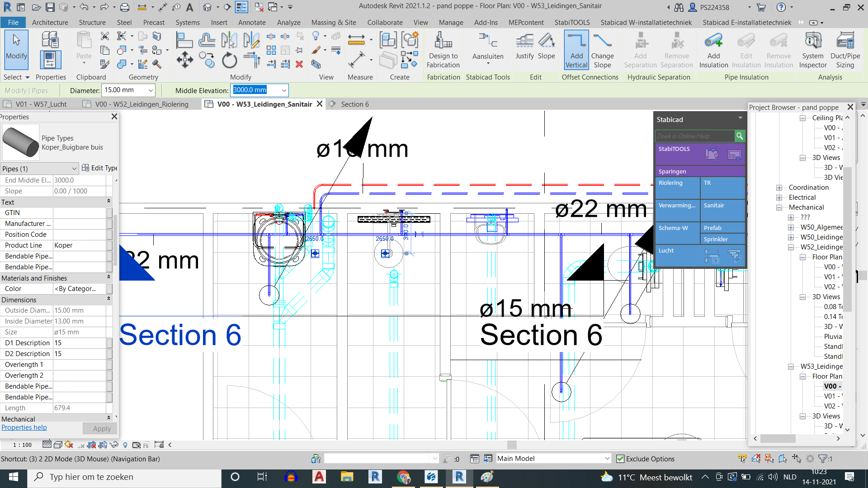Select the Move tool in the Modify panel

click(184, 59)
